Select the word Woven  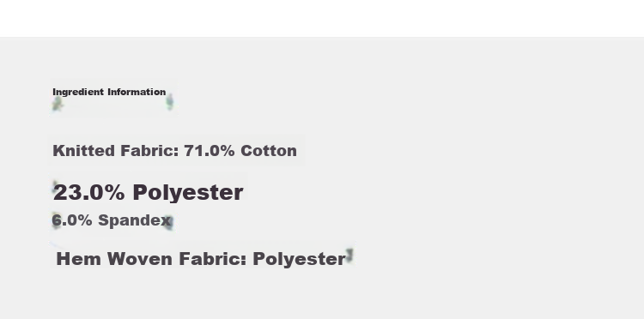tap(140, 259)
